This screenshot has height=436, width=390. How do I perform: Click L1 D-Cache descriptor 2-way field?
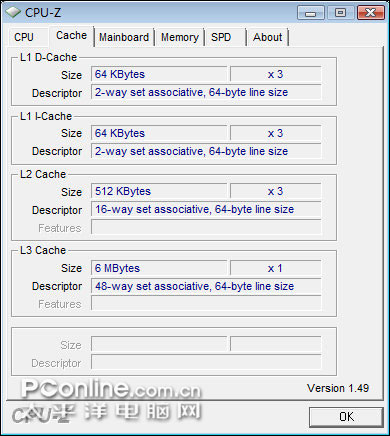pyautogui.click(x=206, y=92)
